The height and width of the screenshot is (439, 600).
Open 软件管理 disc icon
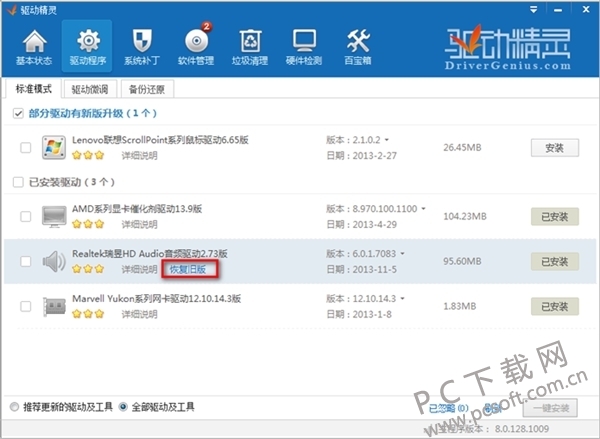tap(196, 41)
